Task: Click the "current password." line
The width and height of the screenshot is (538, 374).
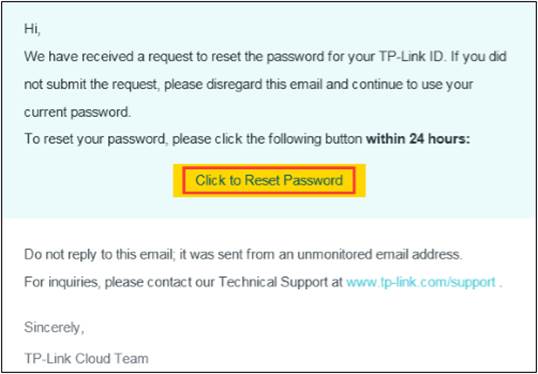Action: pyautogui.click(x=78, y=113)
